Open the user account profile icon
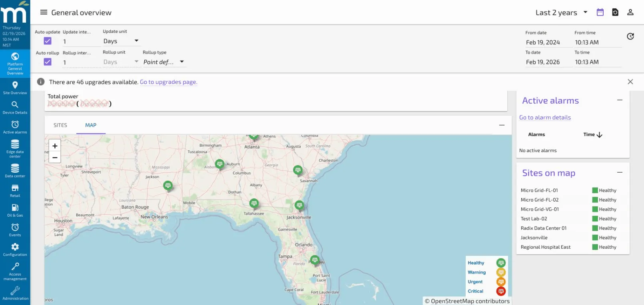Viewport: 644px width, 305px height. pyautogui.click(x=630, y=12)
